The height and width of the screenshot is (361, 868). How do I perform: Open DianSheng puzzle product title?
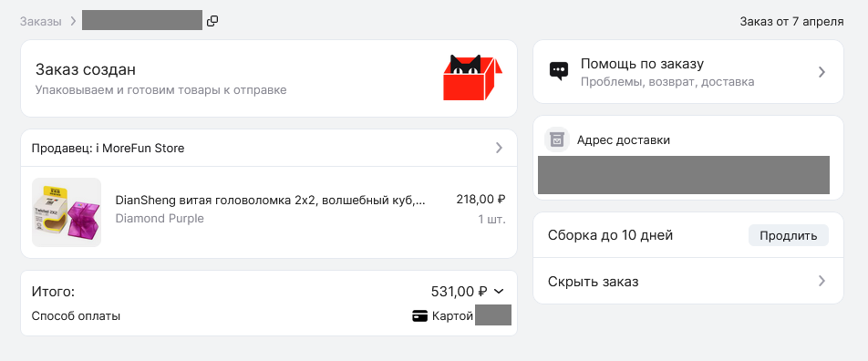coord(270,200)
